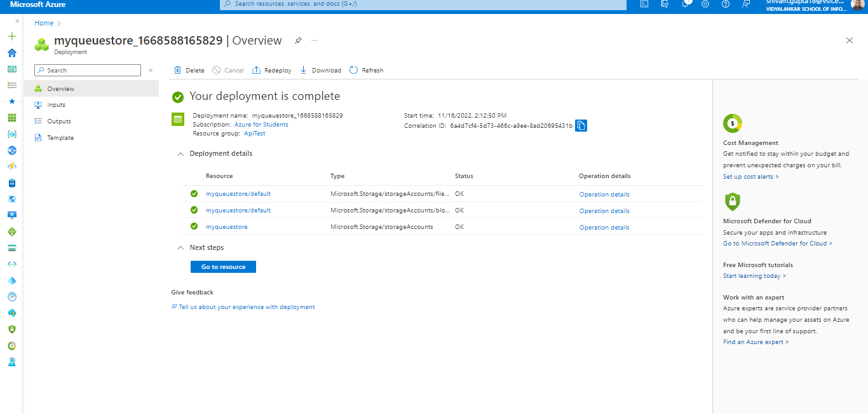
Task: Open Virtual machines monitor icon
Action: pos(11,216)
